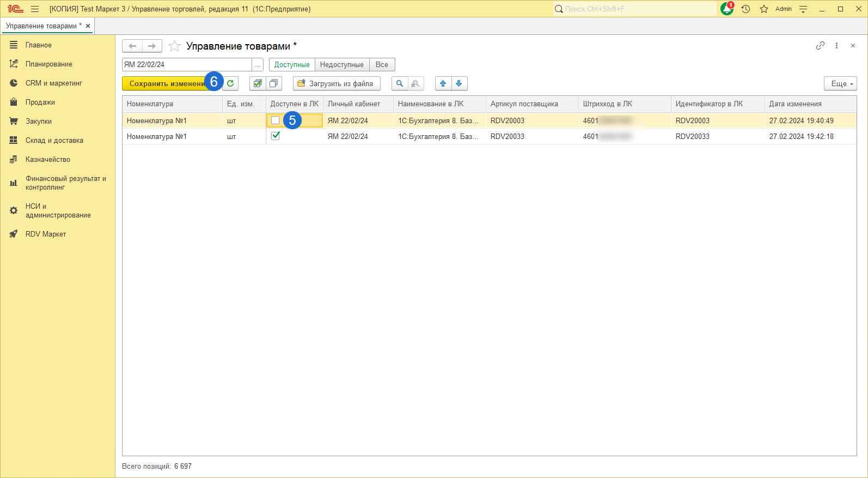Open notifications bell icon
The height and width of the screenshot is (478, 868).
pos(726,9)
